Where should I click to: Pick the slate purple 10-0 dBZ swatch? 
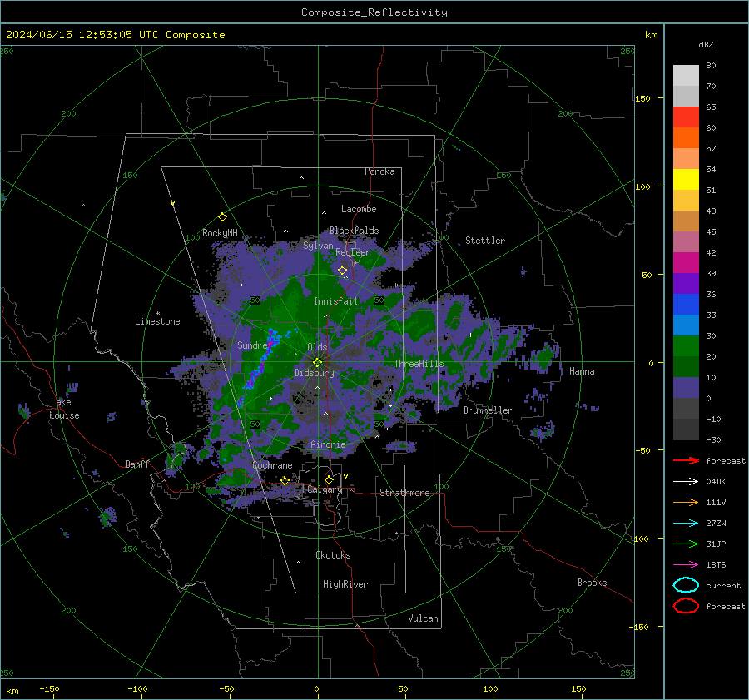click(686, 388)
